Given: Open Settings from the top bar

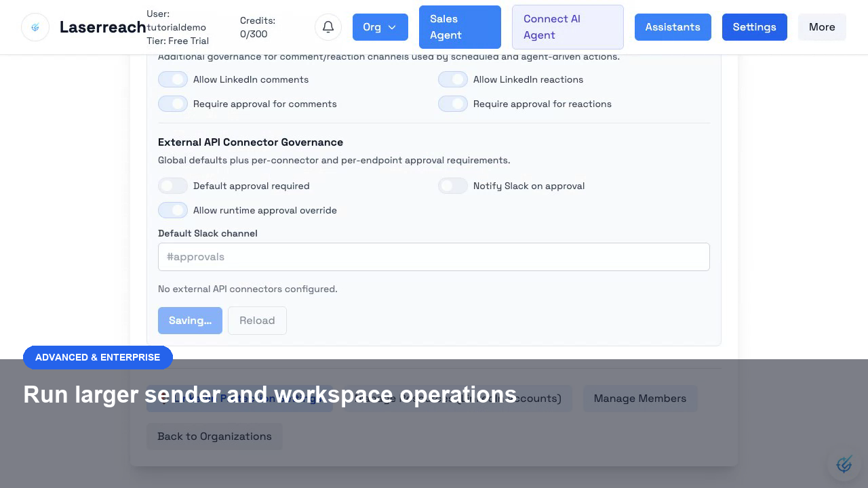Looking at the screenshot, I should [x=754, y=27].
